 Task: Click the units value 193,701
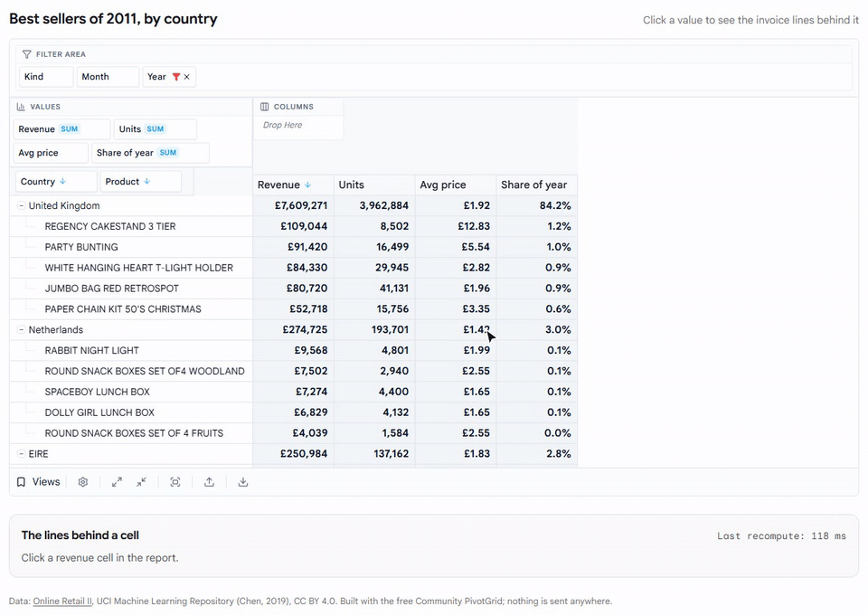[374, 329]
